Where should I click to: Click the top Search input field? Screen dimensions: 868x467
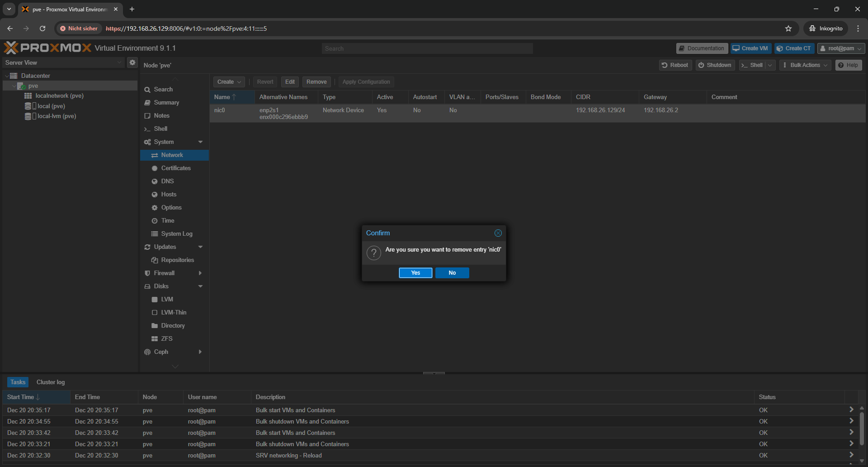tap(427, 48)
